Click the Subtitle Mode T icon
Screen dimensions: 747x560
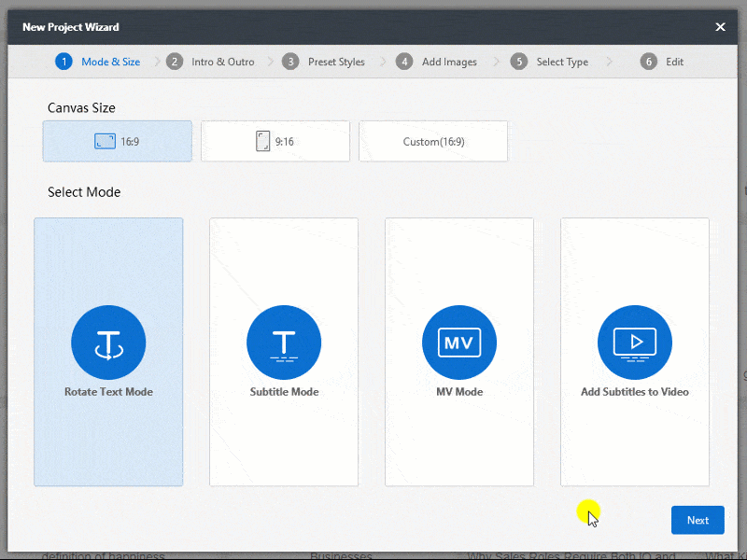[284, 342]
